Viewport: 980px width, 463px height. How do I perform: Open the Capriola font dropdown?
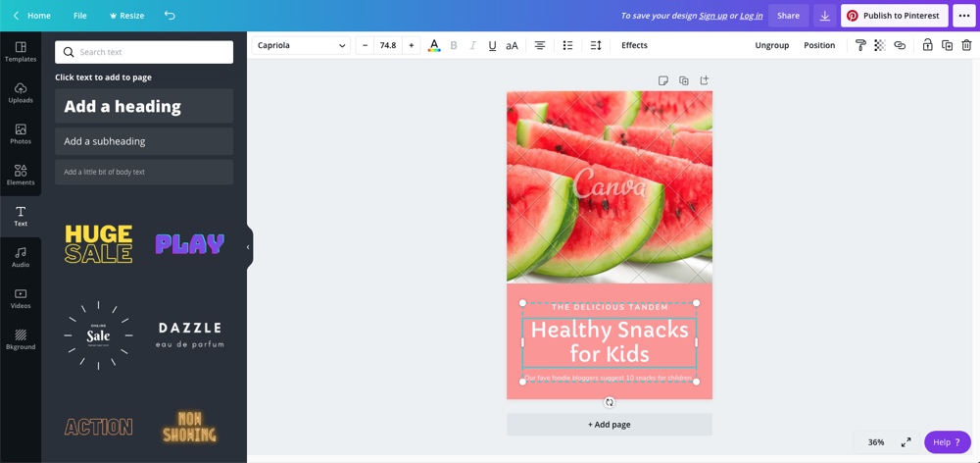[301, 45]
